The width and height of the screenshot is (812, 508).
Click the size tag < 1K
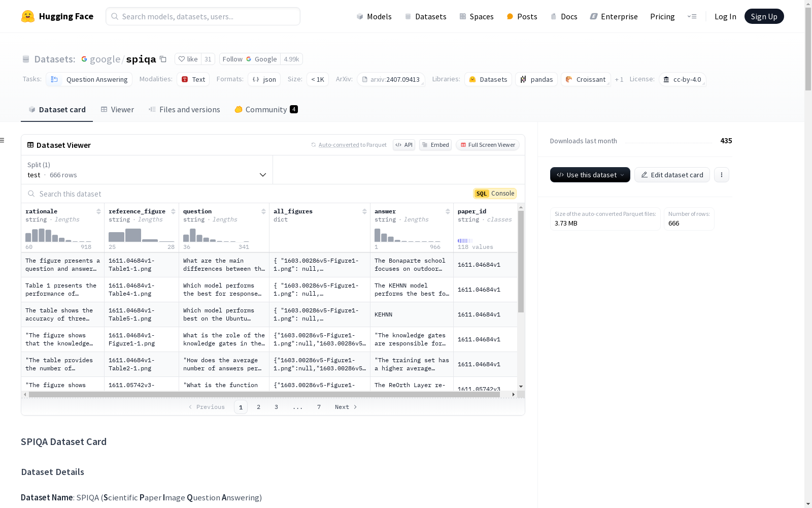318,79
